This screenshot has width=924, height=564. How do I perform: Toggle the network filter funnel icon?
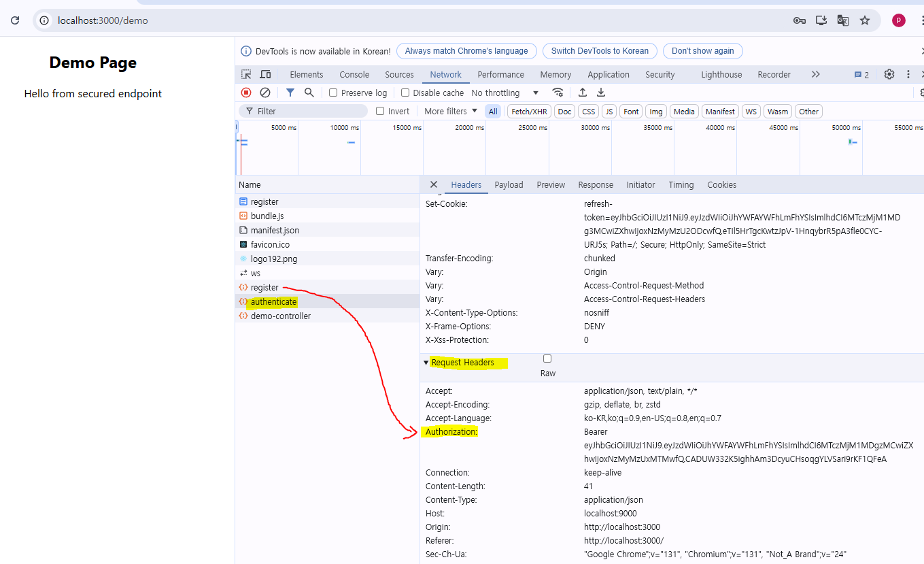(290, 93)
